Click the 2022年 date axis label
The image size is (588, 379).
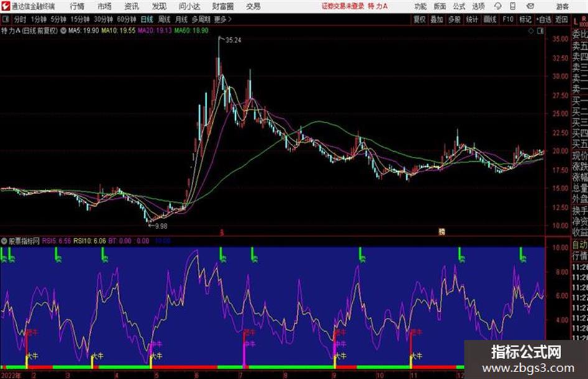tap(11, 375)
